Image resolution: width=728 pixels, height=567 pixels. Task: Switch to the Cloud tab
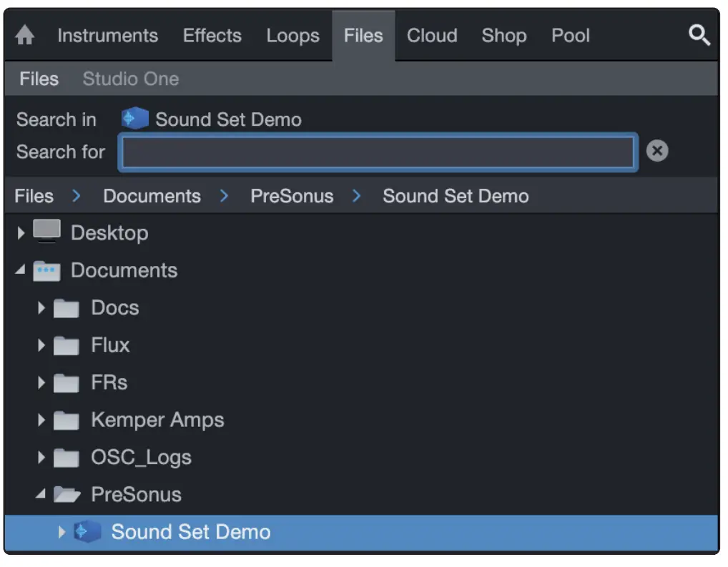432,36
